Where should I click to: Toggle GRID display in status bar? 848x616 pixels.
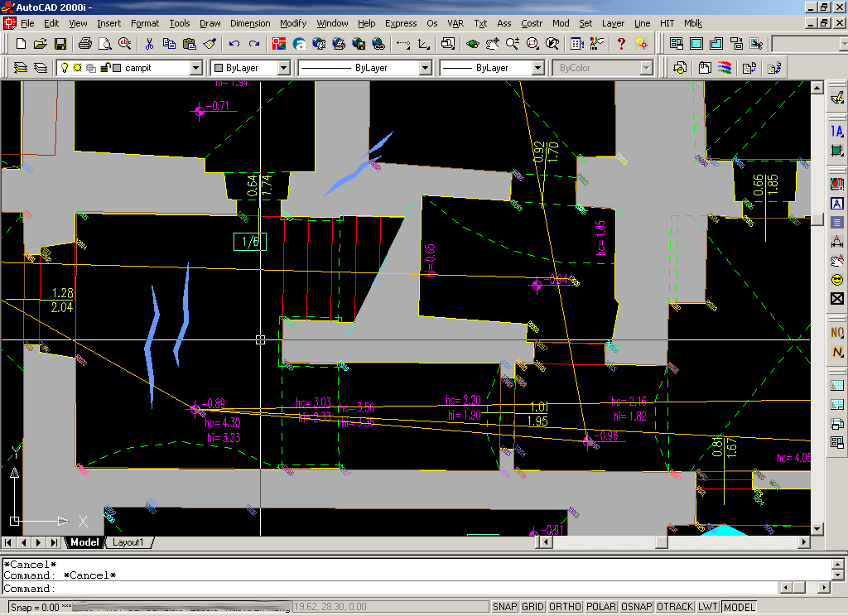(532, 607)
